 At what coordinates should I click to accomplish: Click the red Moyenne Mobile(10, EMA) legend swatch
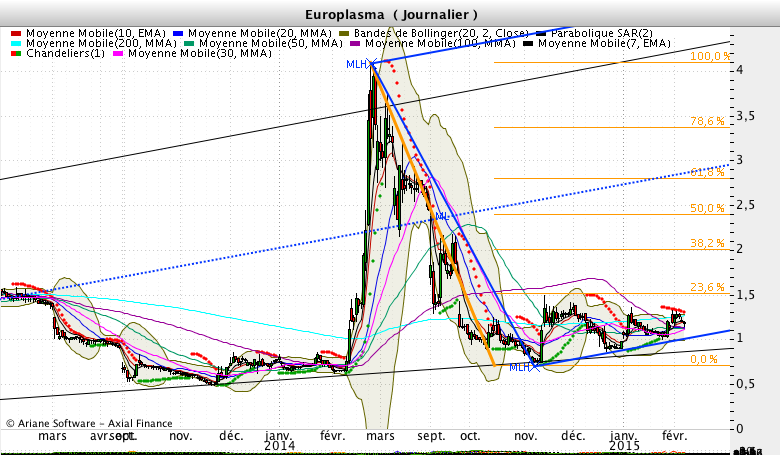16,34
